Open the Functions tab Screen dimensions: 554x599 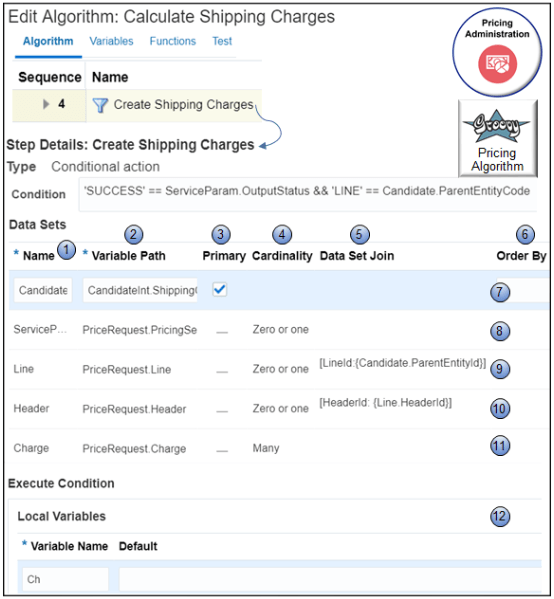[x=173, y=41]
